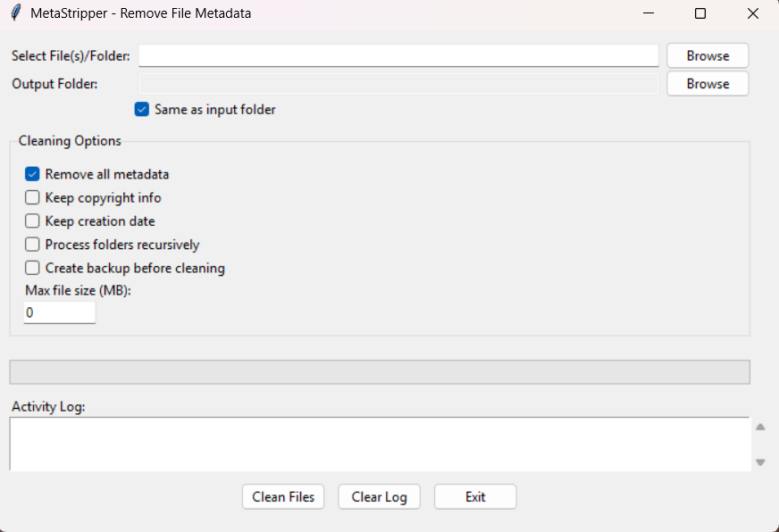
Task: Focus the Select File(s)/Folder text field
Action: pos(398,55)
